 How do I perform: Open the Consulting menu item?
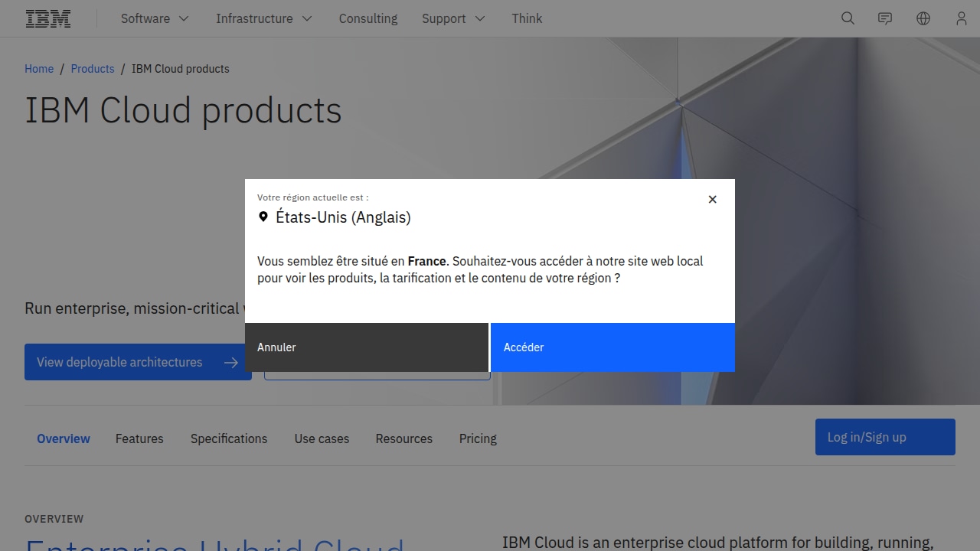368,18
